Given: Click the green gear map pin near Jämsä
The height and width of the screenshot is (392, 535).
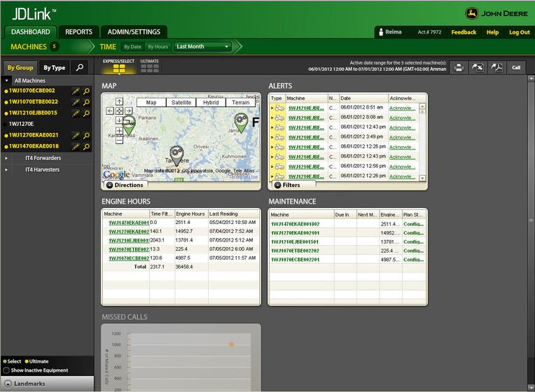Looking at the screenshot, I should point(241,122).
